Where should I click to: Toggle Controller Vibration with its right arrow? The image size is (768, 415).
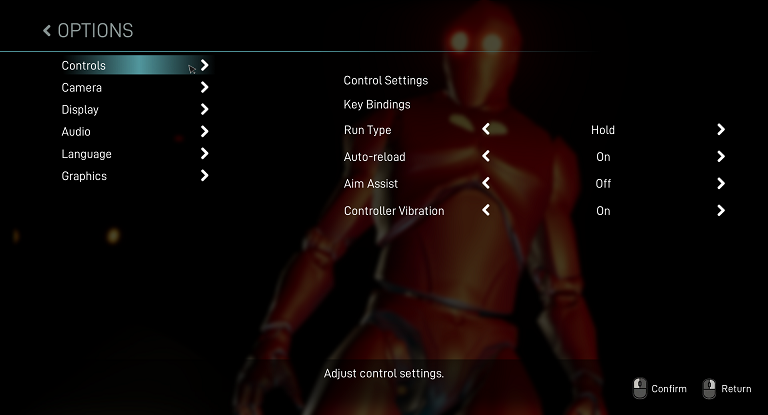coord(720,211)
